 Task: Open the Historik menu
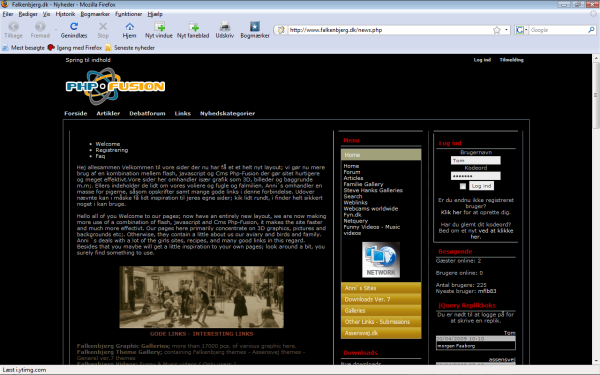point(65,14)
